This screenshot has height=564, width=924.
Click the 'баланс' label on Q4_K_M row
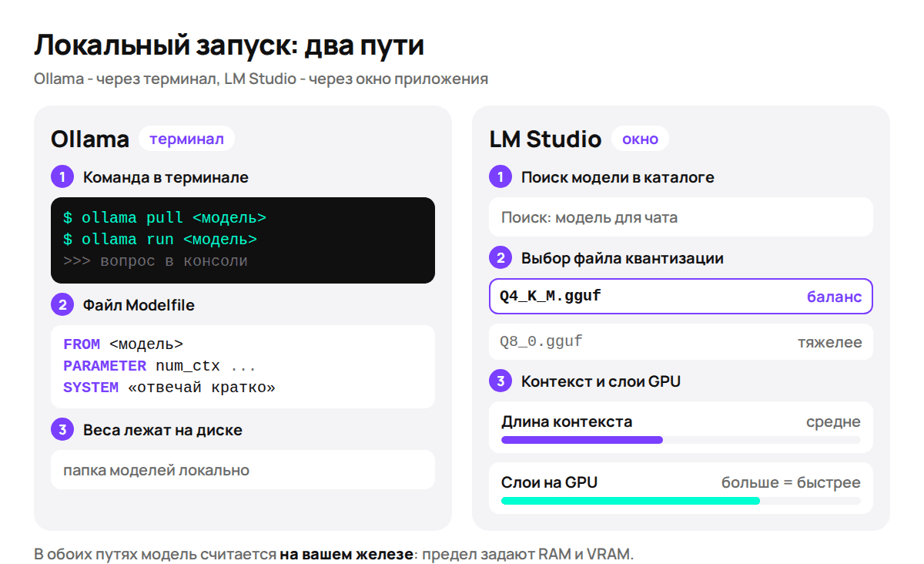tap(834, 297)
